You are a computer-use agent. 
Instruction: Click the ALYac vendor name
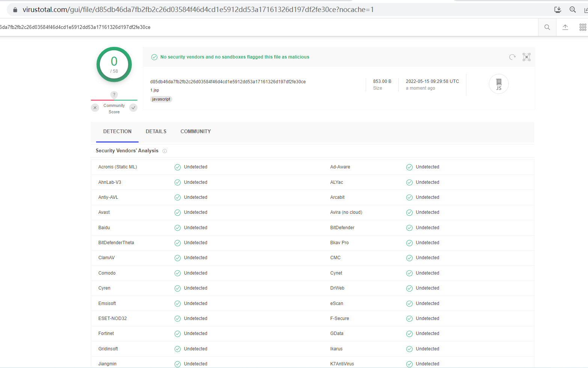tap(336, 182)
